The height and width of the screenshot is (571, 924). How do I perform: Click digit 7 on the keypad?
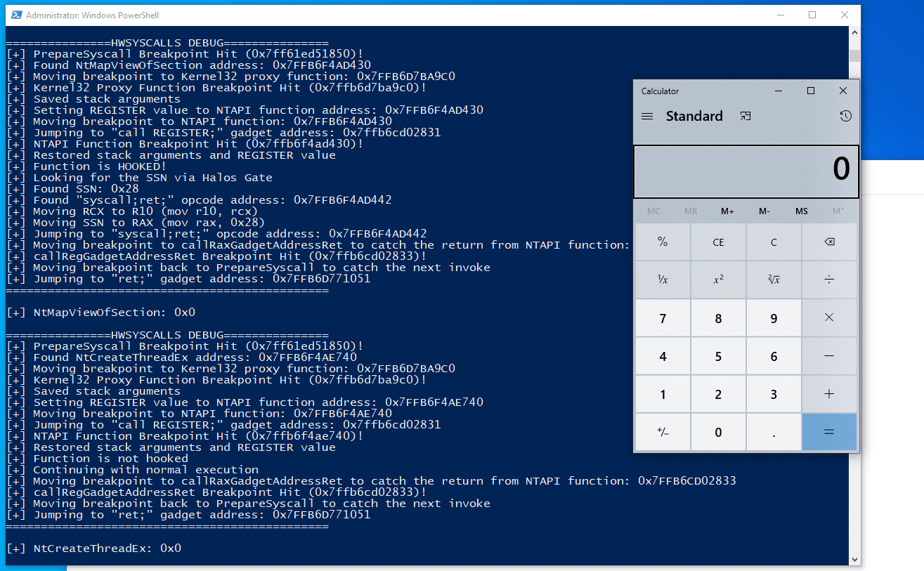[663, 318]
